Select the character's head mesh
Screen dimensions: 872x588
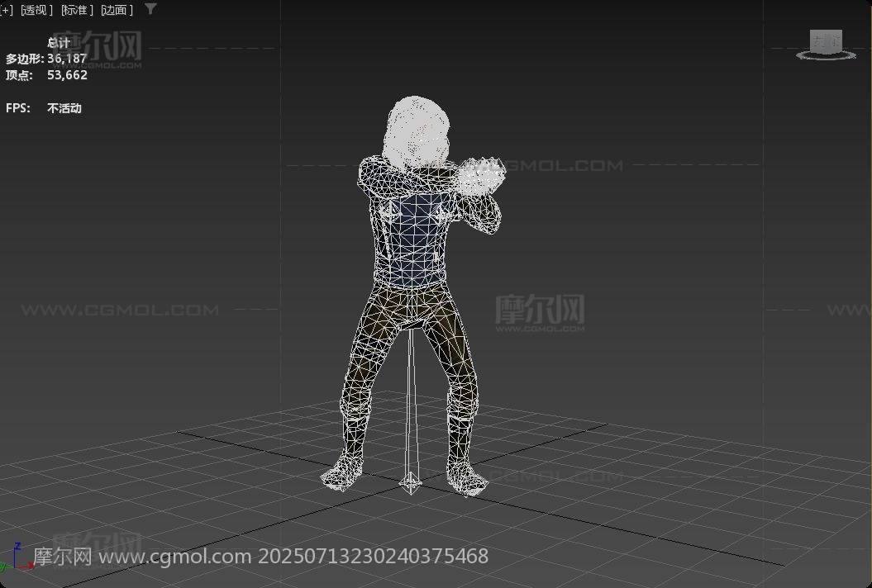(x=416, y=132)
